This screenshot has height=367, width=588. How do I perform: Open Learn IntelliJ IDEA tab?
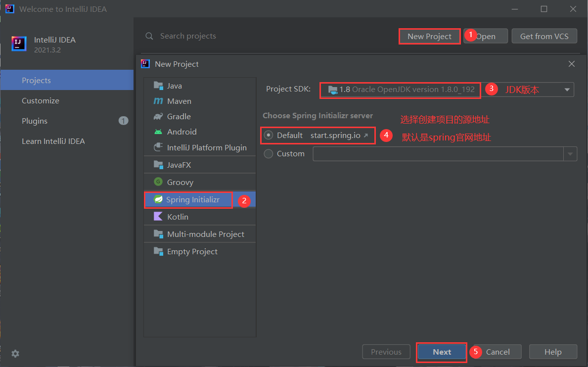(x=67, y=141)
